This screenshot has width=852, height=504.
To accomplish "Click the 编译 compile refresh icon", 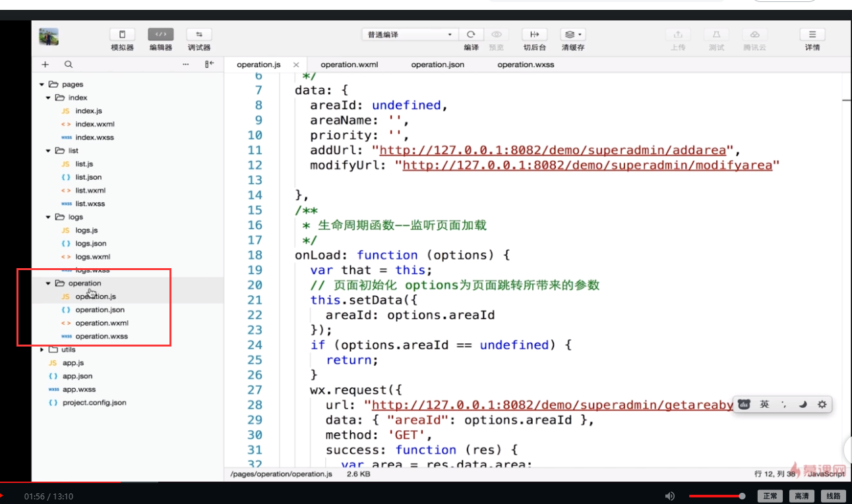I will 471,34.
